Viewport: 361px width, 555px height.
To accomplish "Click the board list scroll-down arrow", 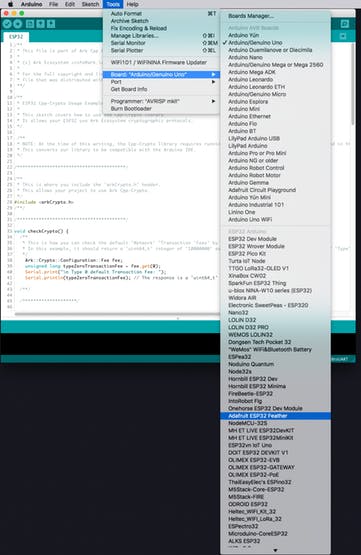I will [275, 550].
